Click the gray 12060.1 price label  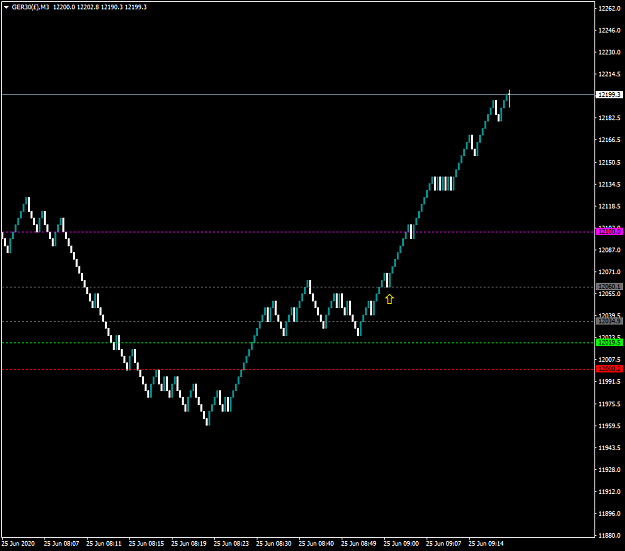click(x=609, y=287)
